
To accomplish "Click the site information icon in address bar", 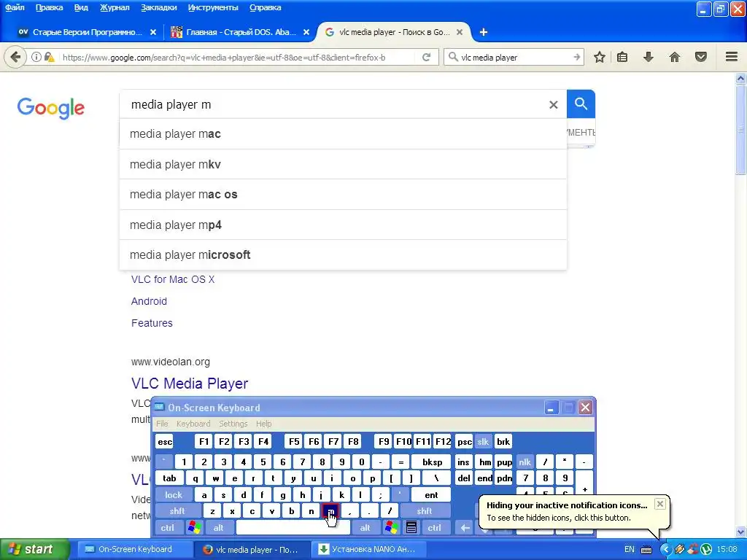I will click(x=36, y=57).
